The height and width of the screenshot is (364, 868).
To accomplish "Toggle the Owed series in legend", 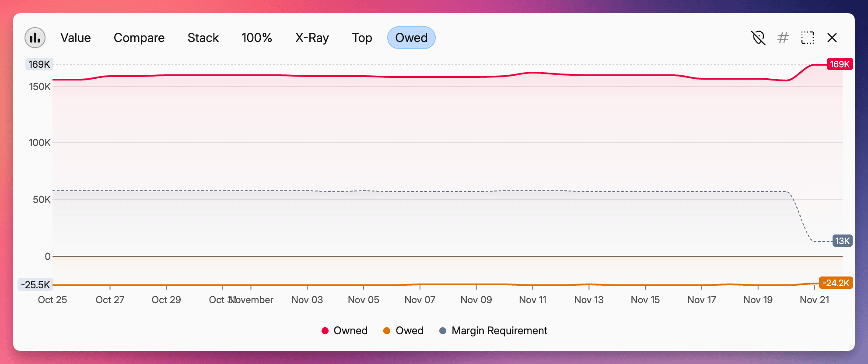I will 409,331.
